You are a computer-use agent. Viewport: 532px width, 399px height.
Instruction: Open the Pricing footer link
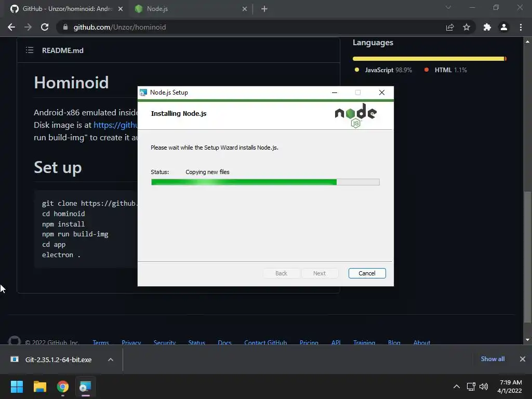click(x=309, y=342)
